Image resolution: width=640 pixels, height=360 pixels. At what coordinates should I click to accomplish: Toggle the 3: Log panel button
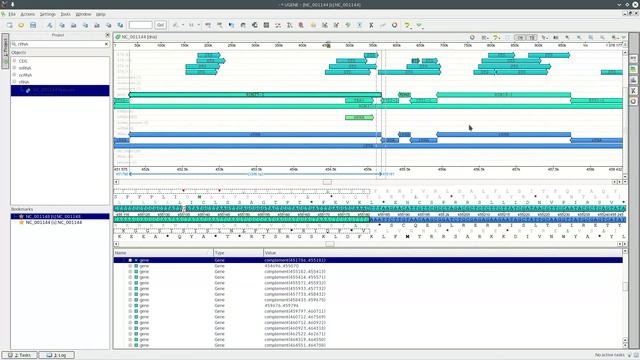click(x=56, y=355)
